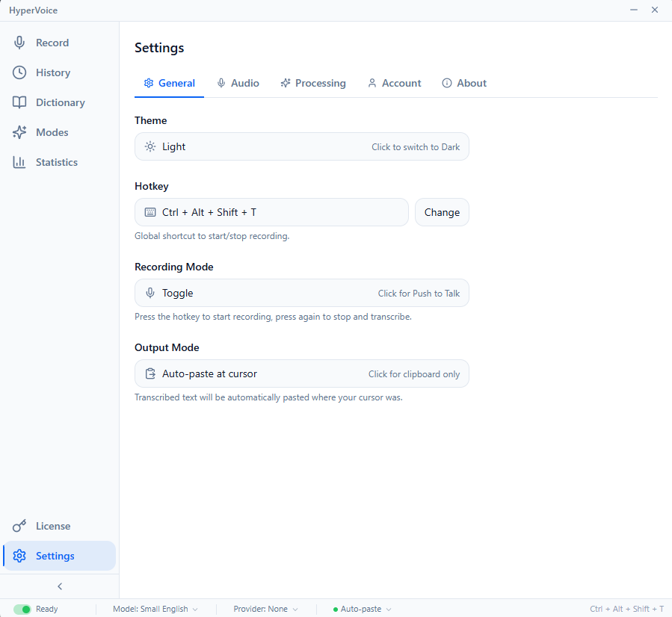
Task: Open the Auto-paste dropdown in status bar
Action: [363, 609]
